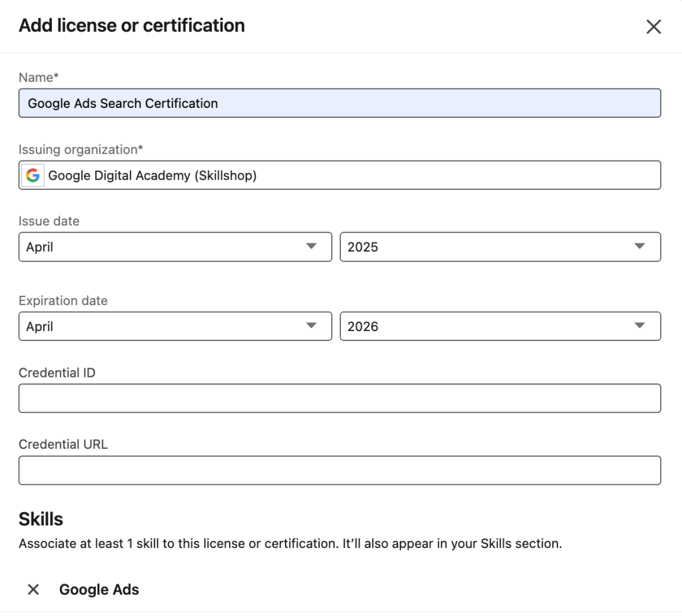Click the Google Ads skill label
Image resolution: width=682 pixels, height=616 pixels.
[99, 589]
